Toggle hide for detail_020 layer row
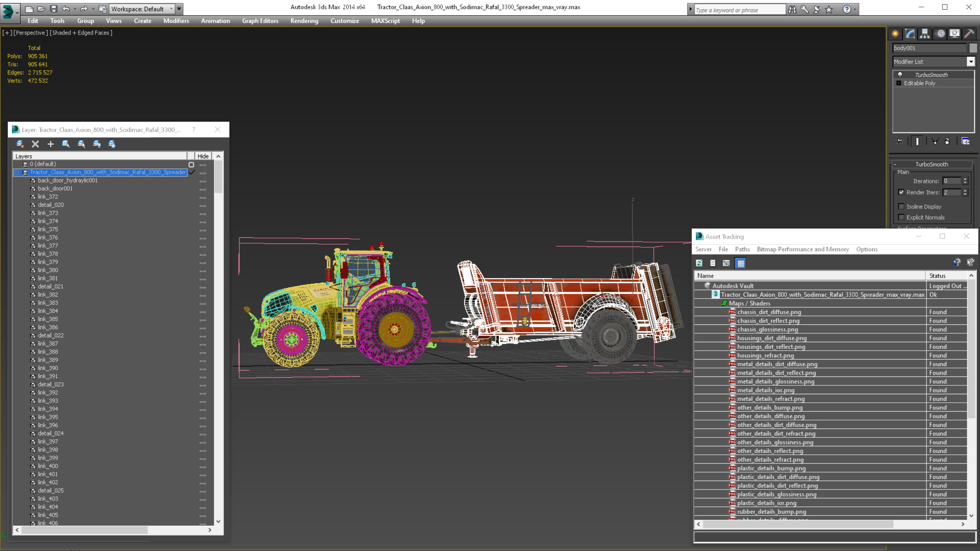This screenshot has height=551, width=980. (203, 206)
